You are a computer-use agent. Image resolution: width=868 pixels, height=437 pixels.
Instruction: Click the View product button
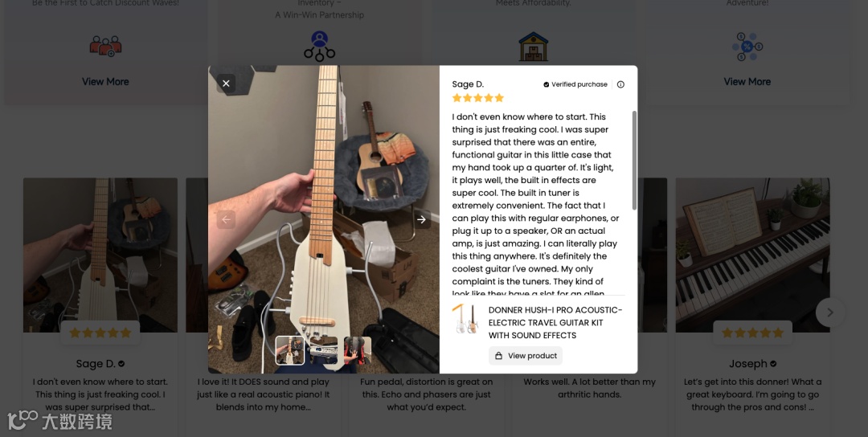tap(526, 356)
